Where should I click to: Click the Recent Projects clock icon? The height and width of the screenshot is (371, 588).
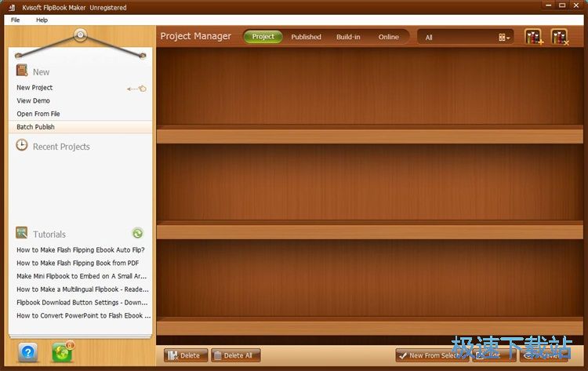(x=22, y=145)
